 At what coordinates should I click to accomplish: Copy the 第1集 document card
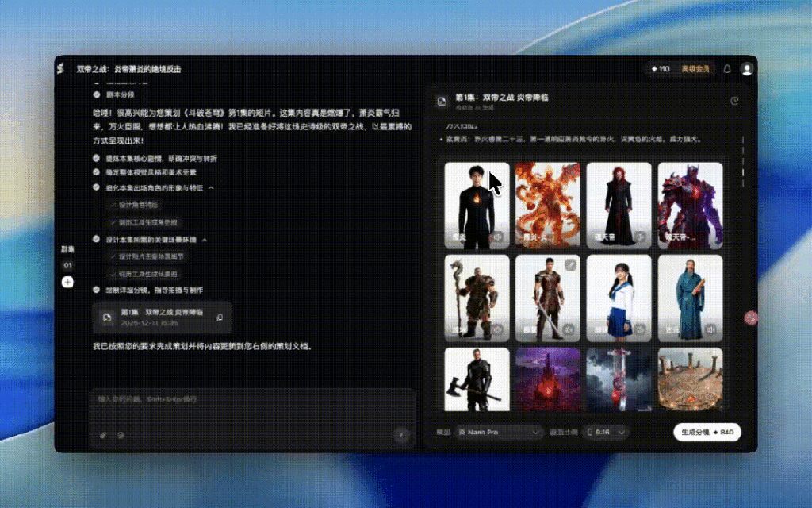coord(220,317)
